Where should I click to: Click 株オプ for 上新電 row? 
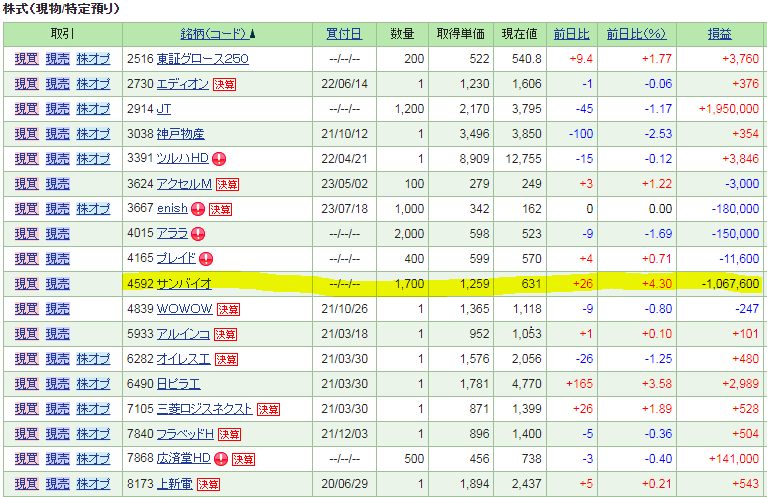point(93,483)
